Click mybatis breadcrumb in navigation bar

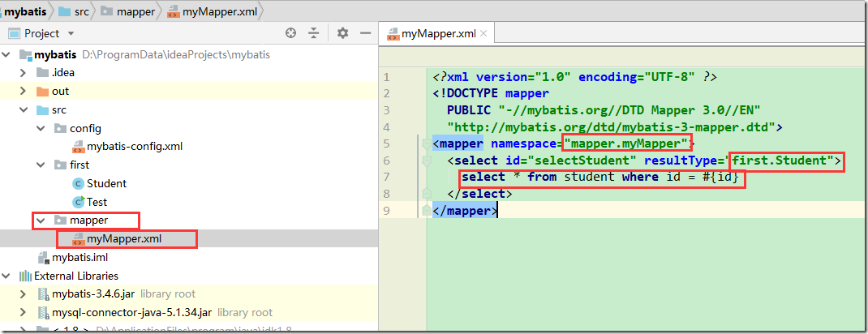pyautogui.click(x=24, y=11)
